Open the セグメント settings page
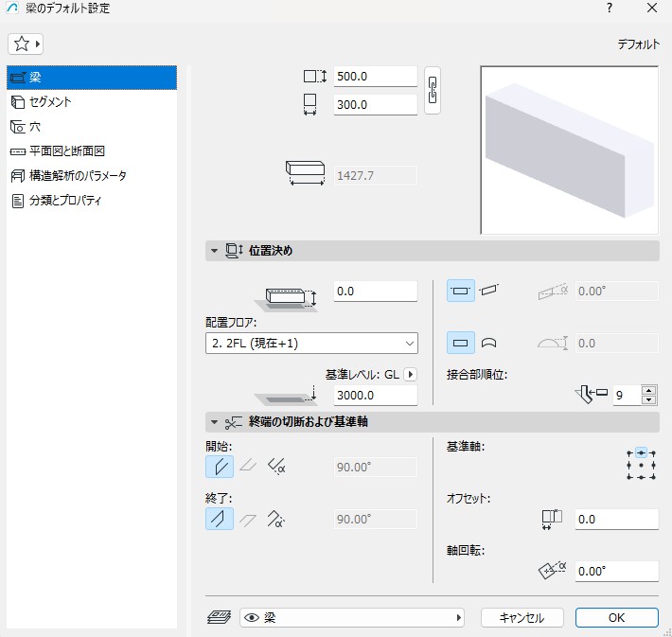Screen dimensions: 672x637 [x=50, y=101]
